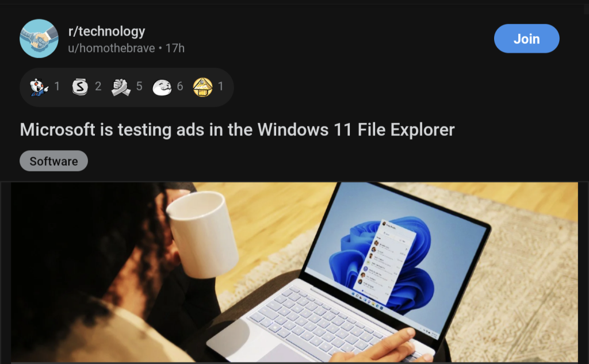Click the pointing Snoo award icon
Viewport: 589px width, 364px height.
[x=39, y=87]
